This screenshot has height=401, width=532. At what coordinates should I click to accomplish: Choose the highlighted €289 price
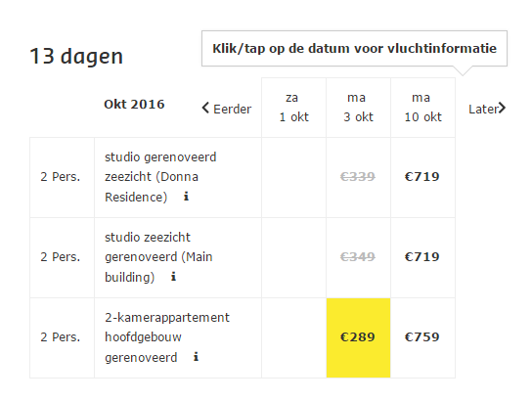pyautogui.click(x=358, y=337)
